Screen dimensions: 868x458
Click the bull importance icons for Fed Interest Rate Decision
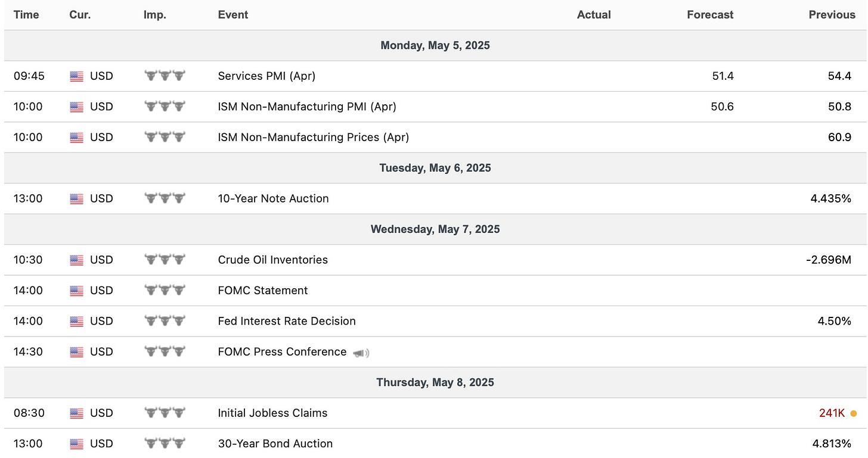[x=165, y=321]
